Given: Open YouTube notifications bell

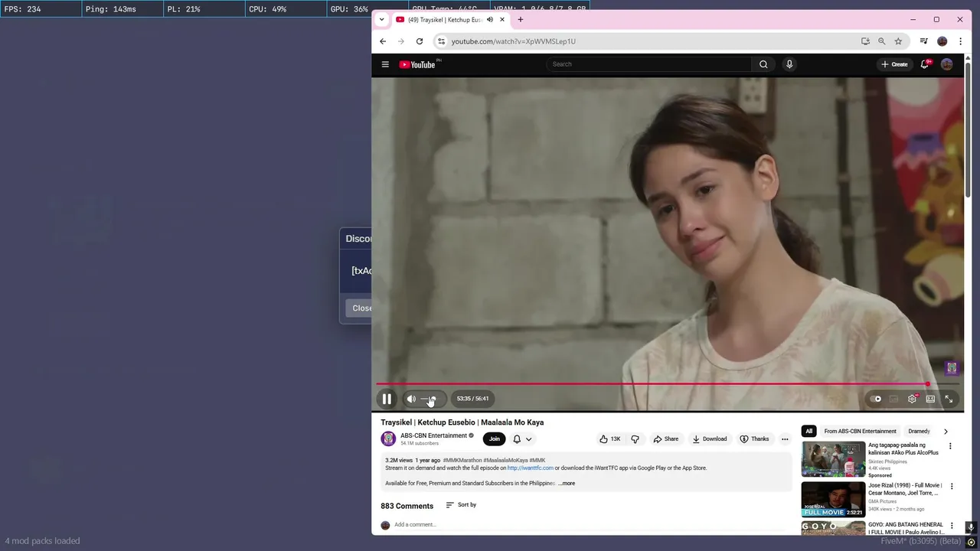Looking at the screenshot, I should tap(925, 64).
